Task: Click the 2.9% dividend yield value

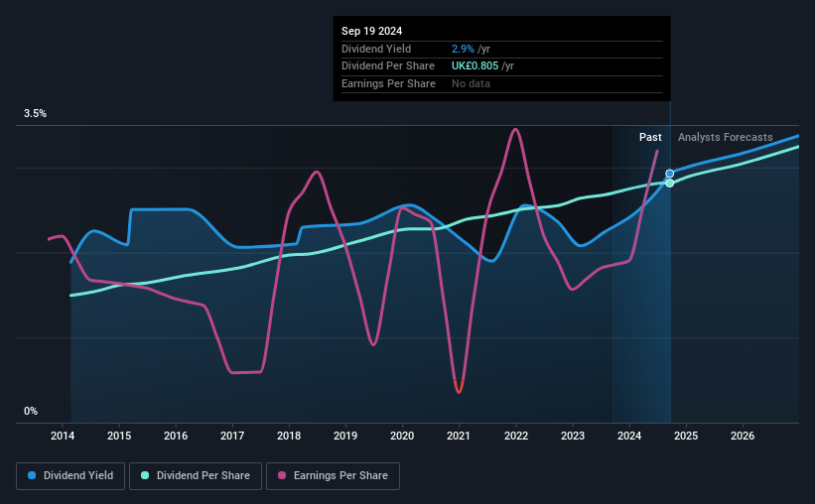Action: (x=463, y=49)
